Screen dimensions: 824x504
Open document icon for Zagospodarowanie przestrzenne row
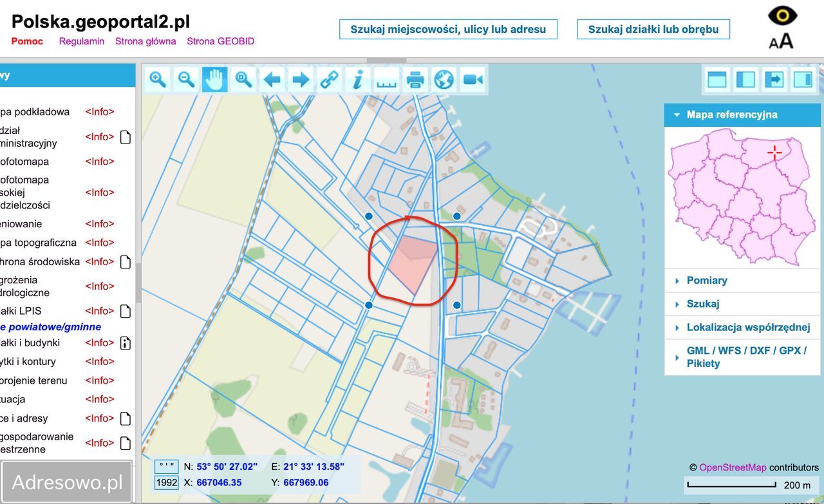point(126,443)
